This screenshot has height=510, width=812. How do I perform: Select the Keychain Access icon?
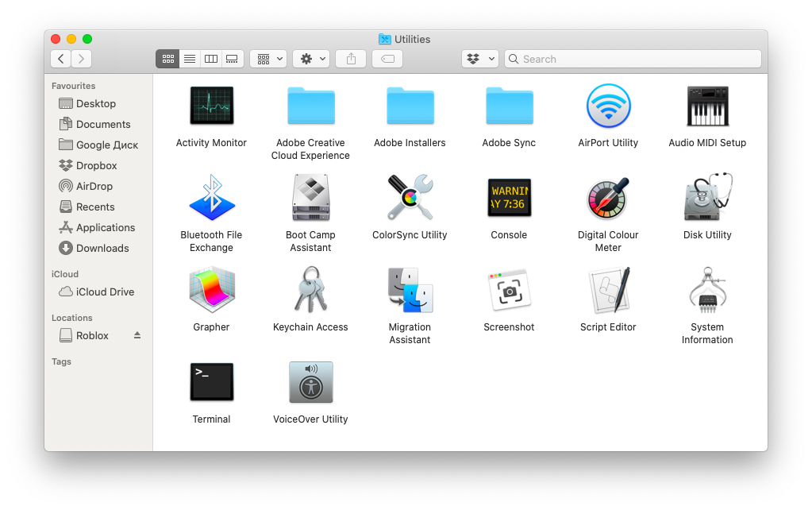(x=310, y=289)
